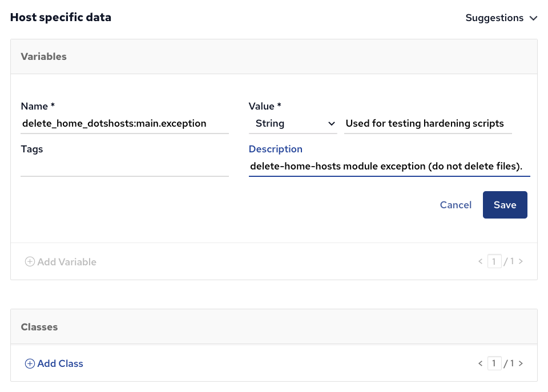This screenshot has width=548, height=392.
Task: Go to next page in Classes pagination
Action: click(x=521, y=363)
